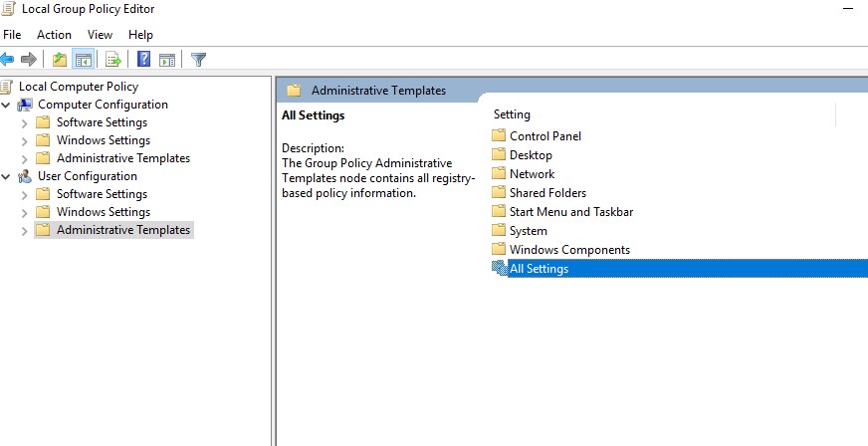Click the System folder icon in list
Image resolution: width=868 pixels, height=446 pixels.
click(499, 230)
